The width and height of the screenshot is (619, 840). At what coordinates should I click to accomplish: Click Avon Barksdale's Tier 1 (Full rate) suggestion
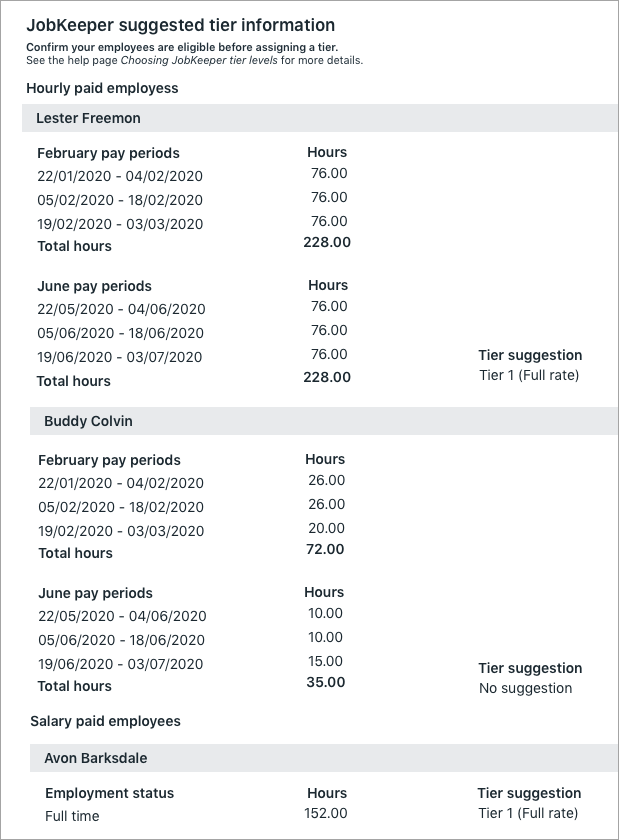[x=528, y=813]
